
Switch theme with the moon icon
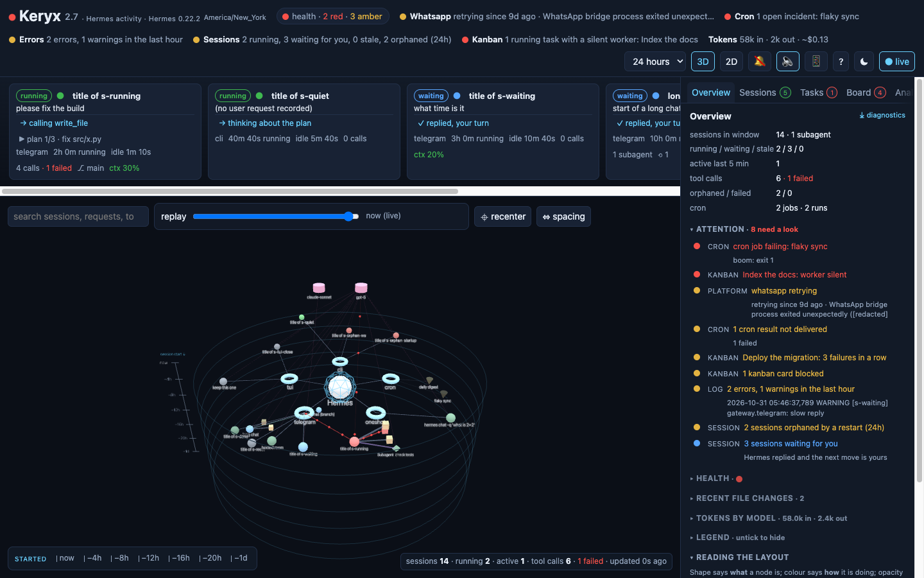coord(864,62)
